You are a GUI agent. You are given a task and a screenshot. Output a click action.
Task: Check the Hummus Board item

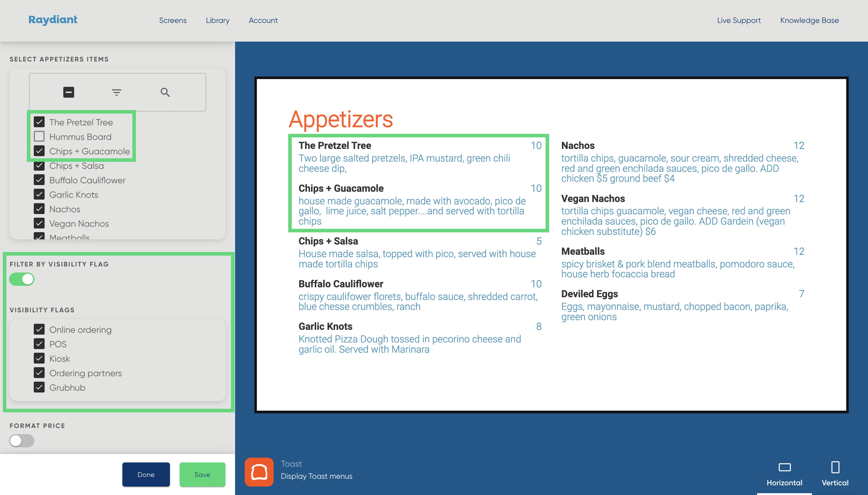coord(39,137)
